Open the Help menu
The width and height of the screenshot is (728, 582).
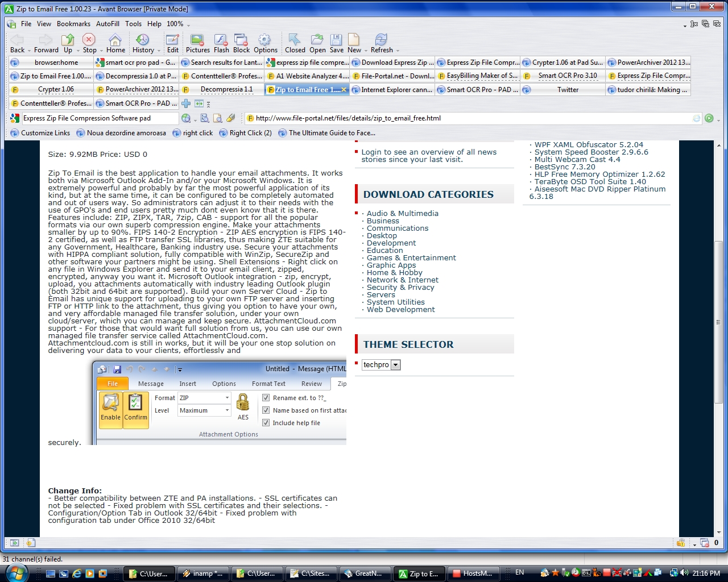(154, 24)
